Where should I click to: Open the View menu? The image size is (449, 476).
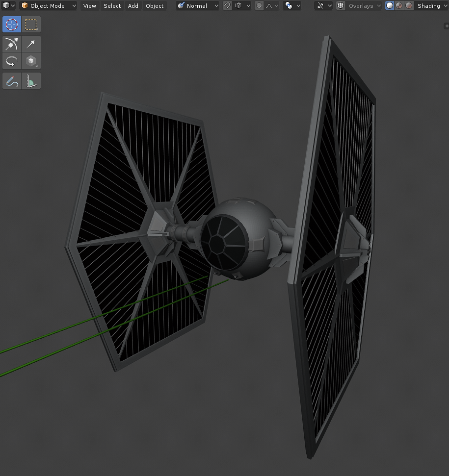click(x=90, y=5)
